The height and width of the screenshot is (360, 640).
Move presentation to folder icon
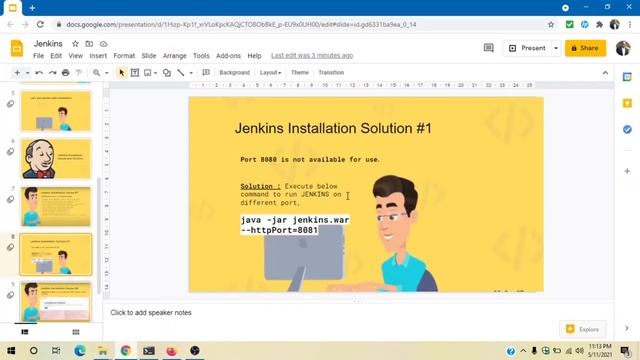(x=89, y=44)
